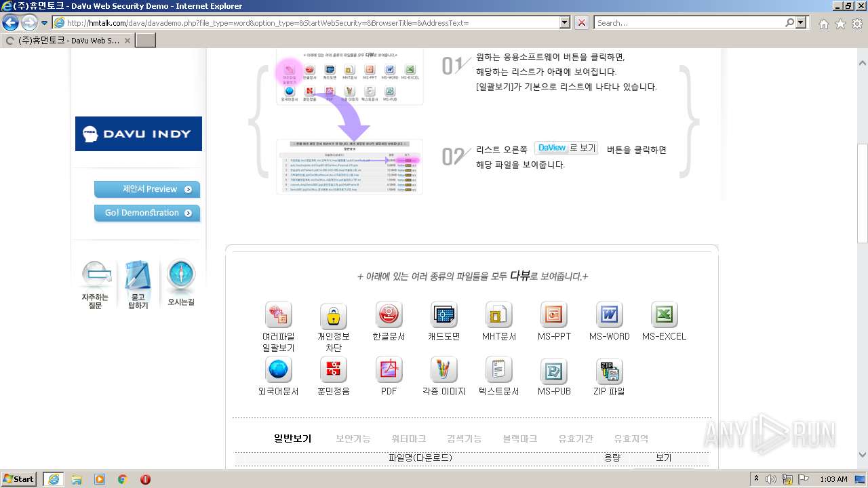Open 묻고 답하기 icon

tap(138, 285)
